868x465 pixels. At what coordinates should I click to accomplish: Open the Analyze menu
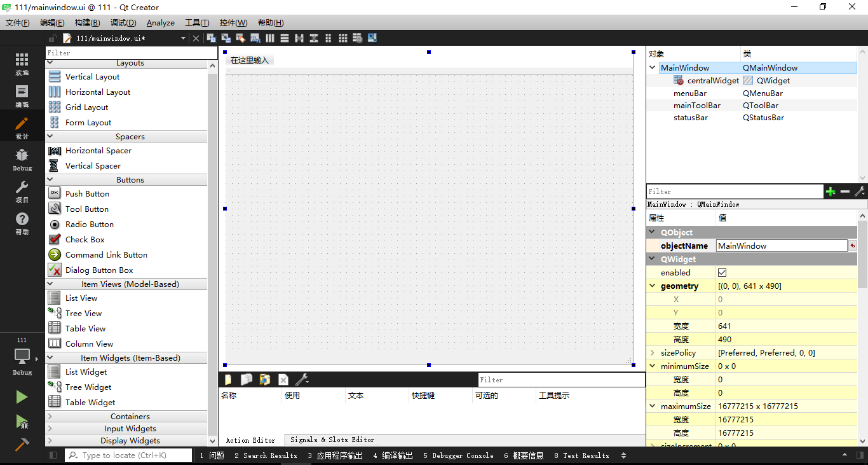tap(160, 22)
